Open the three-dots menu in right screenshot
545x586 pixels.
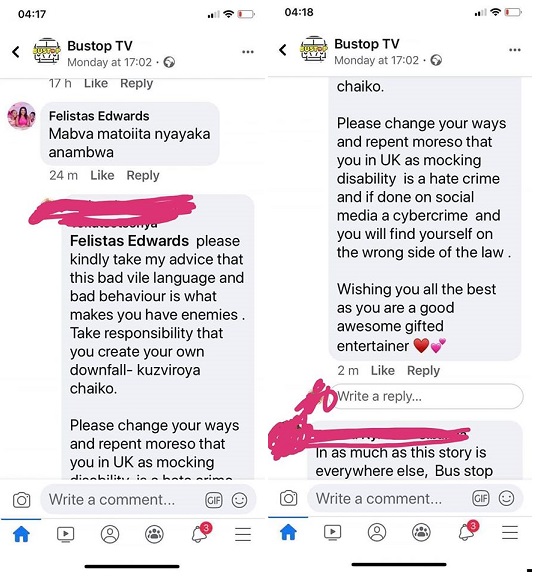click(515, 50)
